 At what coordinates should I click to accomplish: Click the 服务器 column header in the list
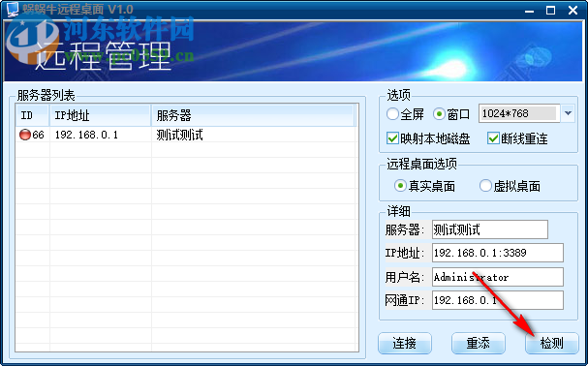tap(253, 115)
